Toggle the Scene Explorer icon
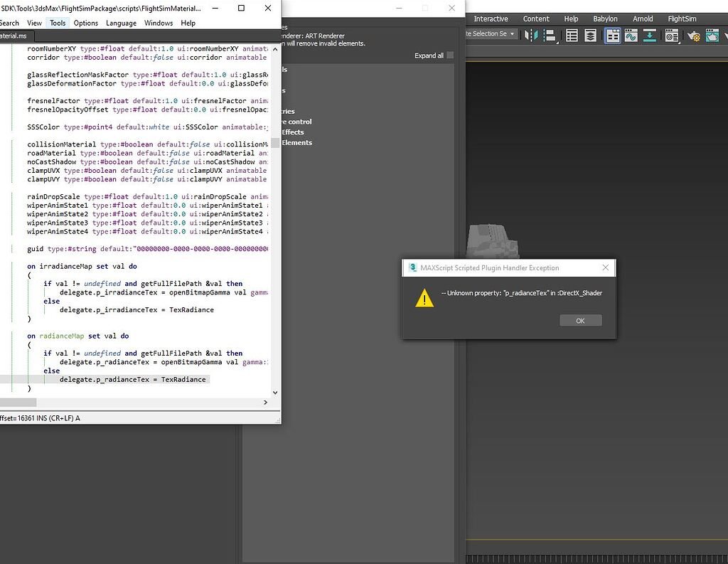728x564 pixels. (x=572, y=36)
